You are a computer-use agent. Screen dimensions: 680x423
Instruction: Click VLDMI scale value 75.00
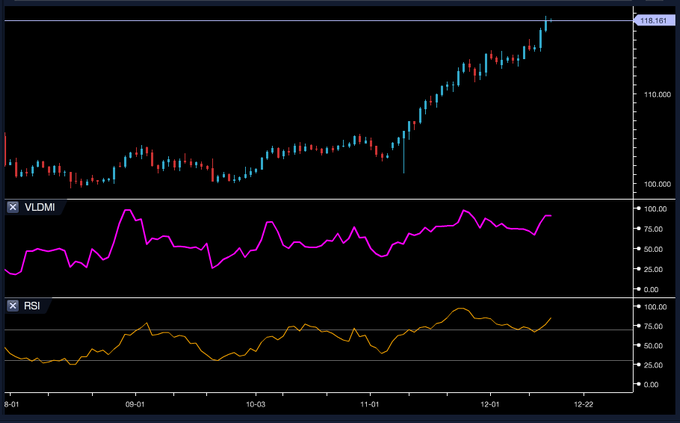click(x=653, y=229)
